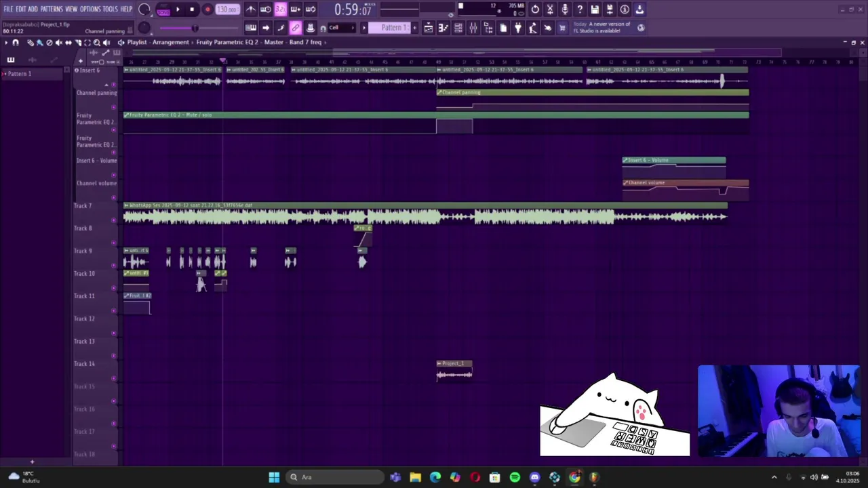Select the Playlist mute tool
This screenshot has height=488, width=868.
59,43
